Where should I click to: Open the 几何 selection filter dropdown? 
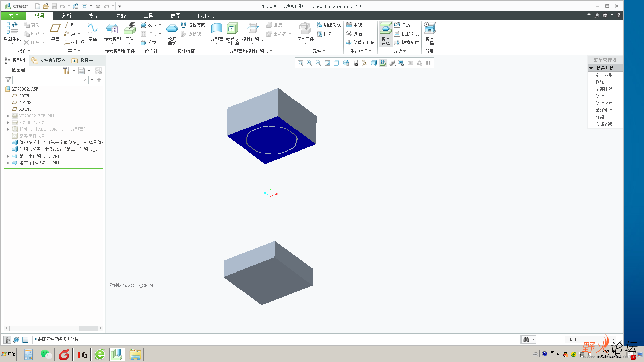(613, 340)
